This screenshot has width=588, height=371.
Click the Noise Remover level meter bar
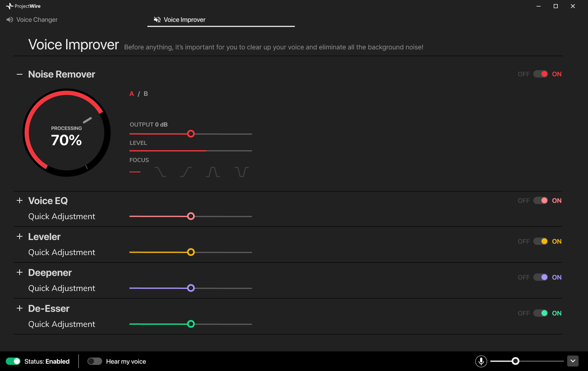(191, 151)
